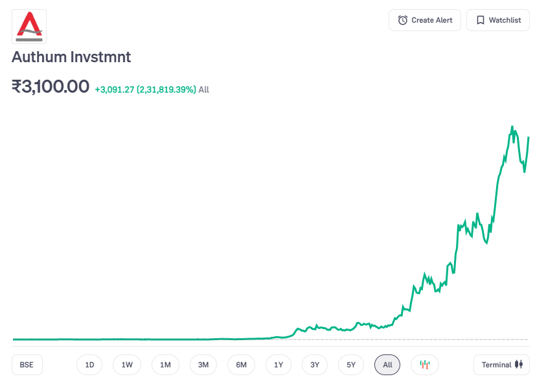
Task: Click the ₹3,100.00 stock price
Action: (51, 86)
